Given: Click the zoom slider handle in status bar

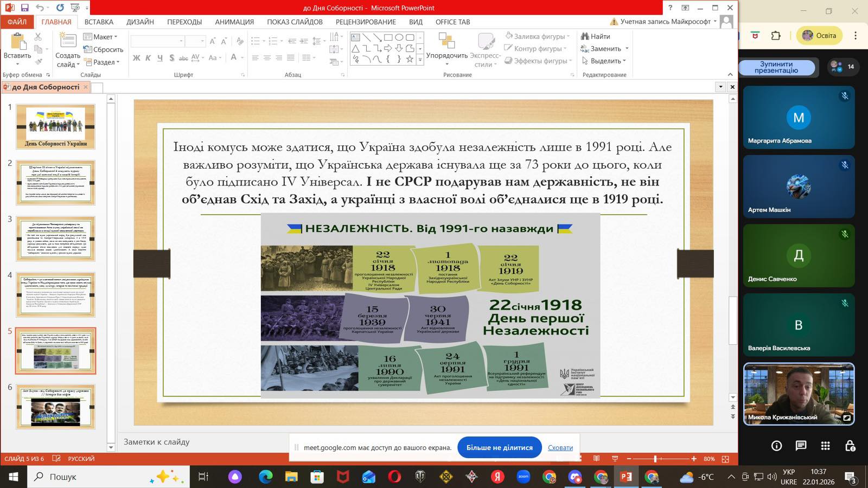Looking at the screenshot, I should pyautogui.click(x=655, y=459).
